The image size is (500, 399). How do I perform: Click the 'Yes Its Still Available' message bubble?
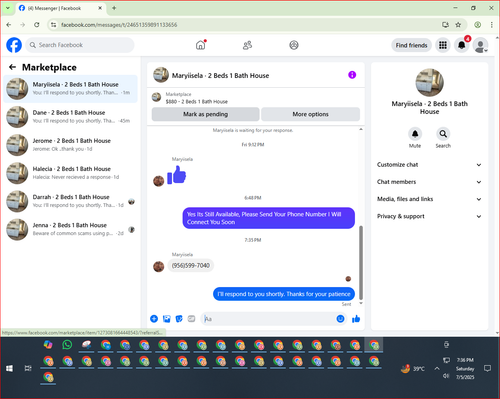[269, 218]
